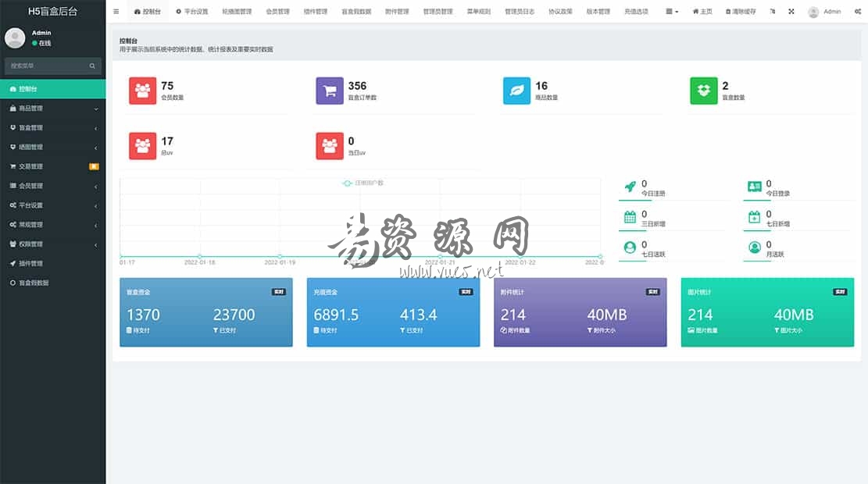
Task: Open the 充值选项 top tab
Action: 636,11
